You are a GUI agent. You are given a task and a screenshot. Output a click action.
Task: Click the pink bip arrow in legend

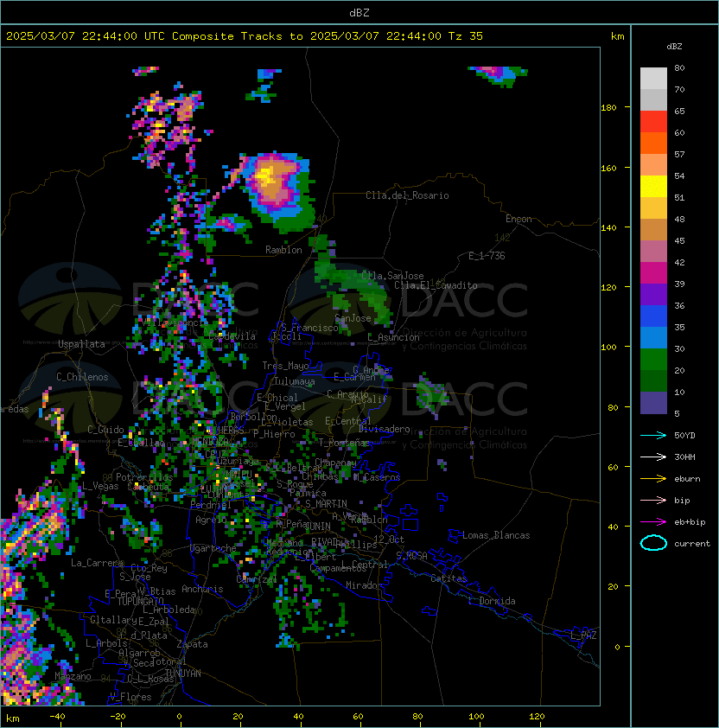tap(653, 500)
